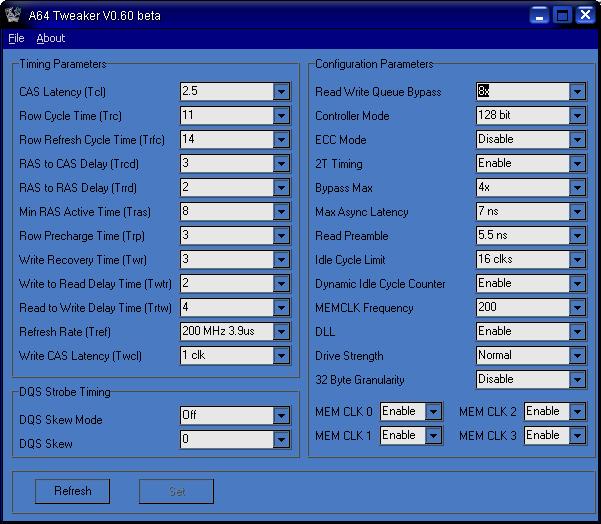The image size is (601, 524).
Task: Maximize the A64 Tweaker window
Action: coord(562,16)
